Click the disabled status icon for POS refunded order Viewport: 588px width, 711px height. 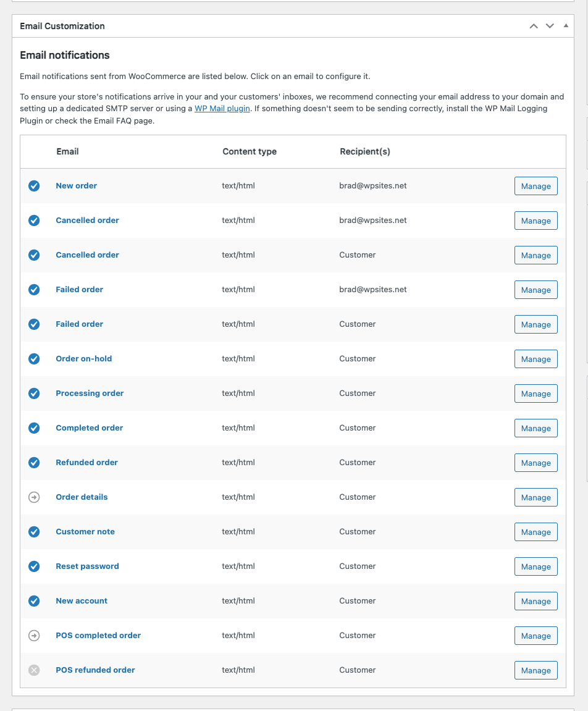tap(34, 670)
